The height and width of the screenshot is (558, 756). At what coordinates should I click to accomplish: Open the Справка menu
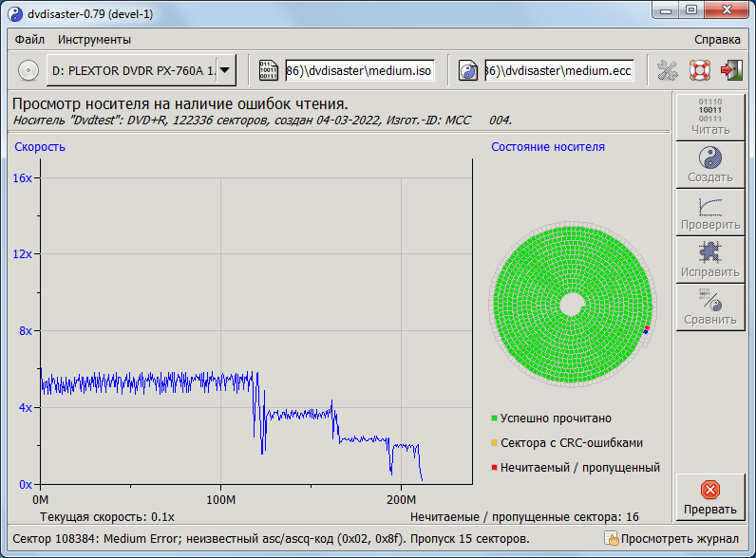tap(717, 40)
